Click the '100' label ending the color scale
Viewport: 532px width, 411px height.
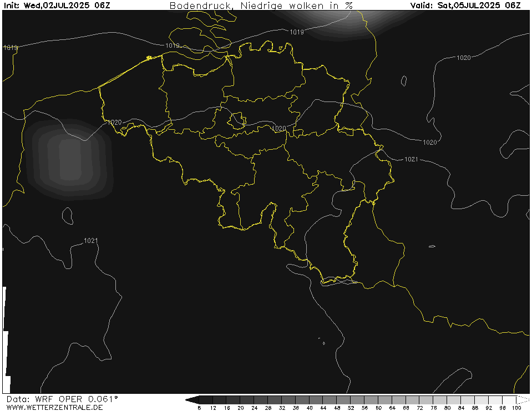click(516, 408)
